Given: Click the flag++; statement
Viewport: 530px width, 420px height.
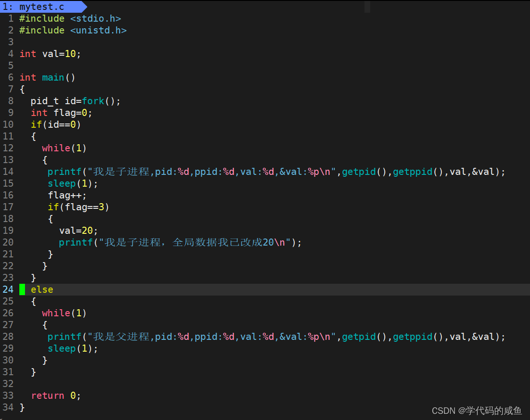Looking at the screenshot, I should click(x=67, y=195).
